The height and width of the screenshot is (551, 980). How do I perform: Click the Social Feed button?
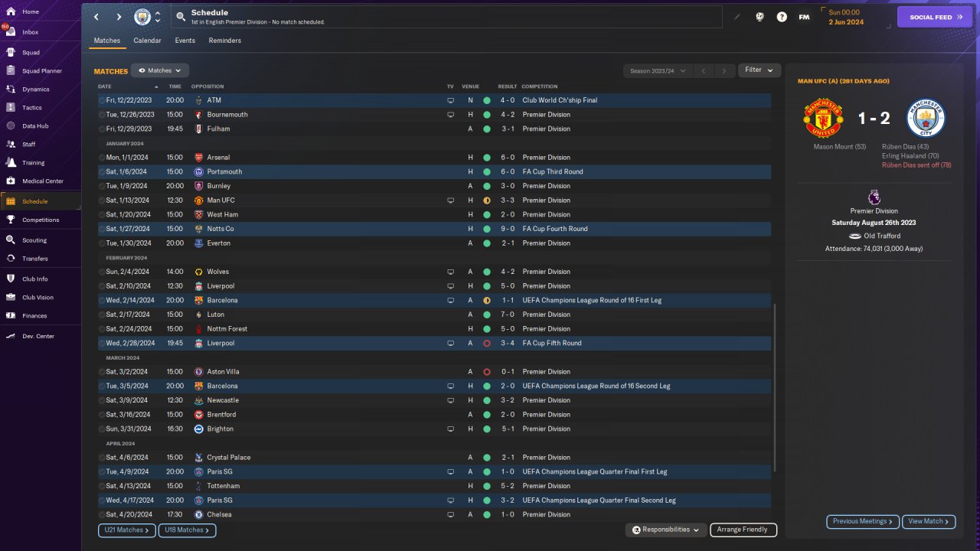click(x=934, y=17)
